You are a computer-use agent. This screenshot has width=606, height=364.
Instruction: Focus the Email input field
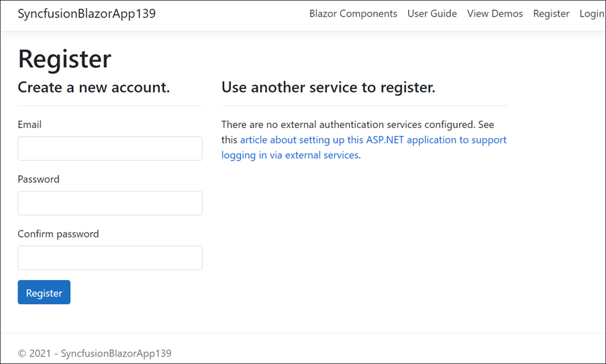point(110,149)
